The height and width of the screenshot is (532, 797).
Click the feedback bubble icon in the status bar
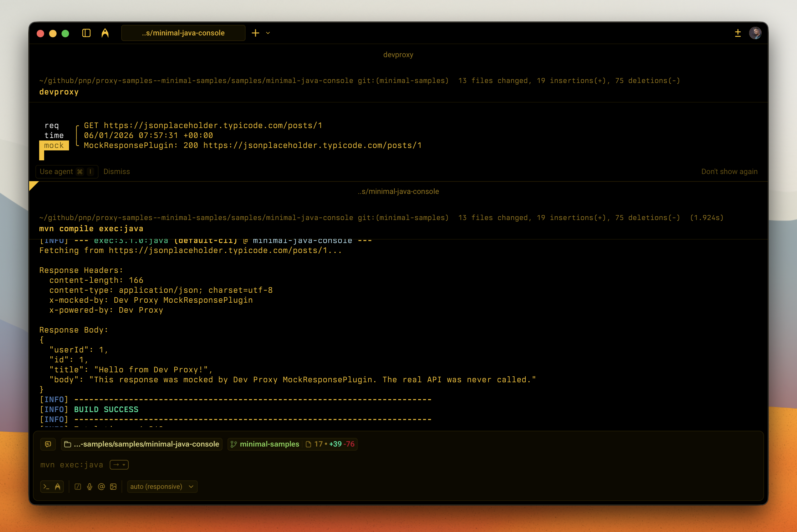[48, 444]
